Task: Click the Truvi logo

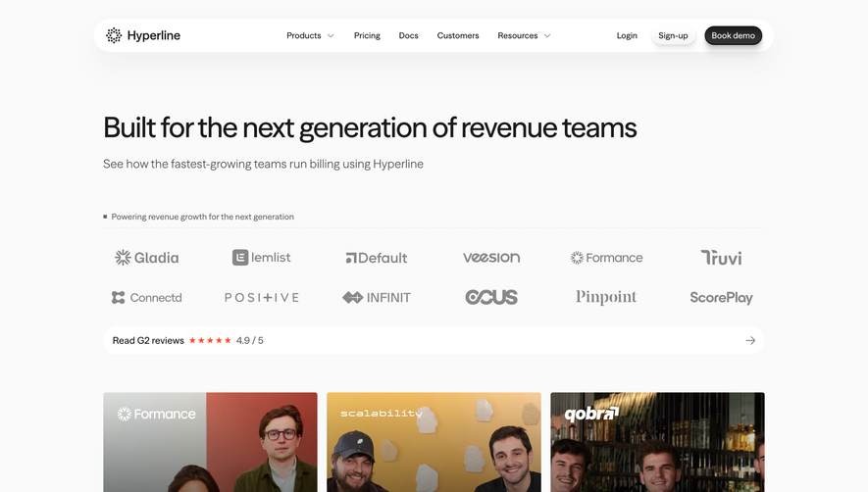Action: 721,258
